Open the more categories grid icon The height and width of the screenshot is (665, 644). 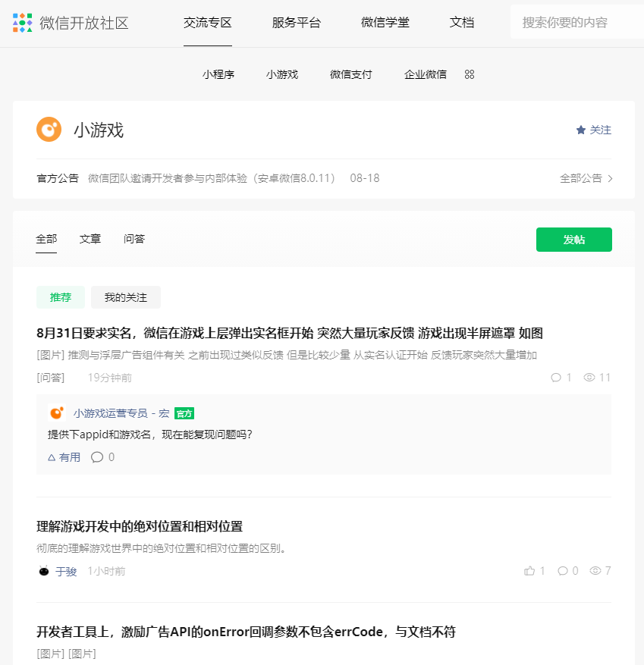470,74
